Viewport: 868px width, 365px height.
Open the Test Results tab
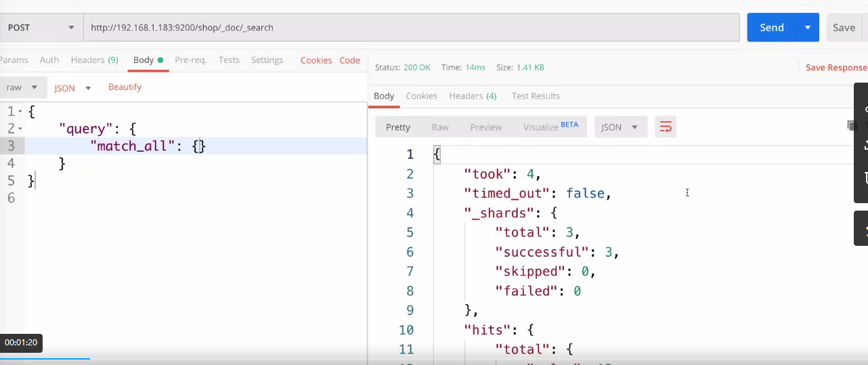(536, 96)
